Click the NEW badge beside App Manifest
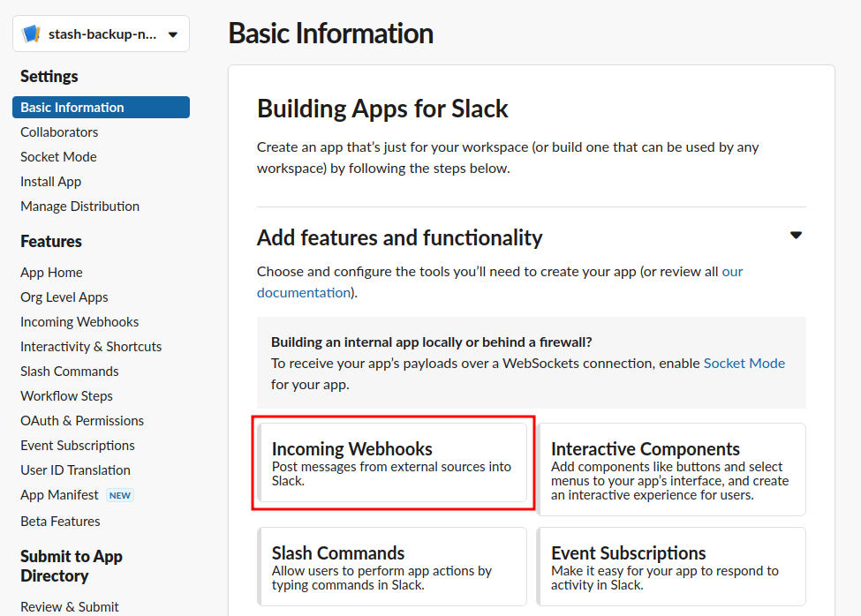The width and height of the screenshot is (861, 616). pos(120,495)
